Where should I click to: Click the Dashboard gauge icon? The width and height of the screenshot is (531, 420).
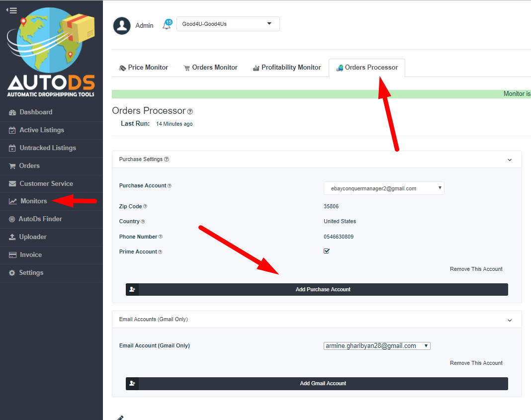click(12, 112)
